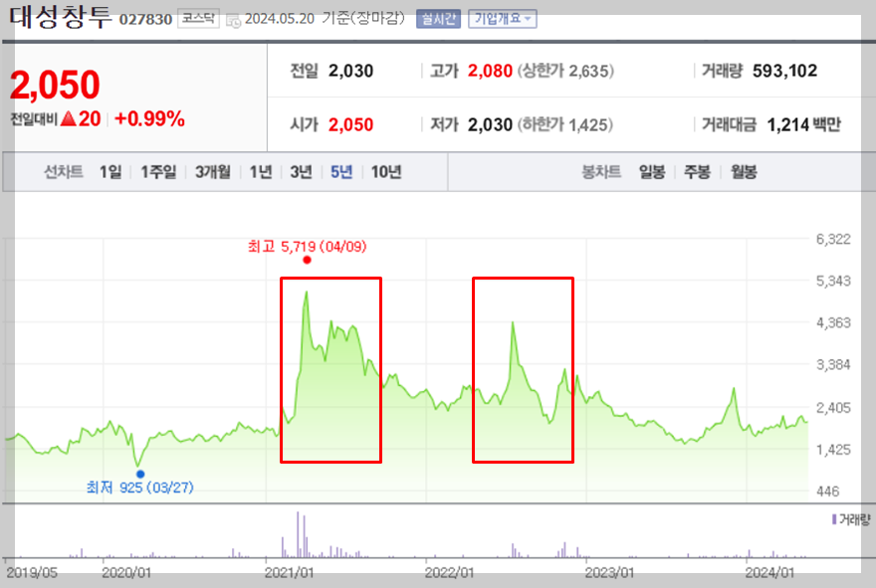Click the 446 y-axis label
876x588 pixels.
coord(827,491)
